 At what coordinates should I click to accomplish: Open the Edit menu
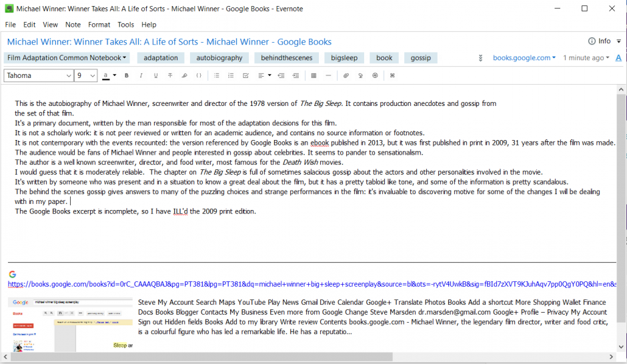29,25
